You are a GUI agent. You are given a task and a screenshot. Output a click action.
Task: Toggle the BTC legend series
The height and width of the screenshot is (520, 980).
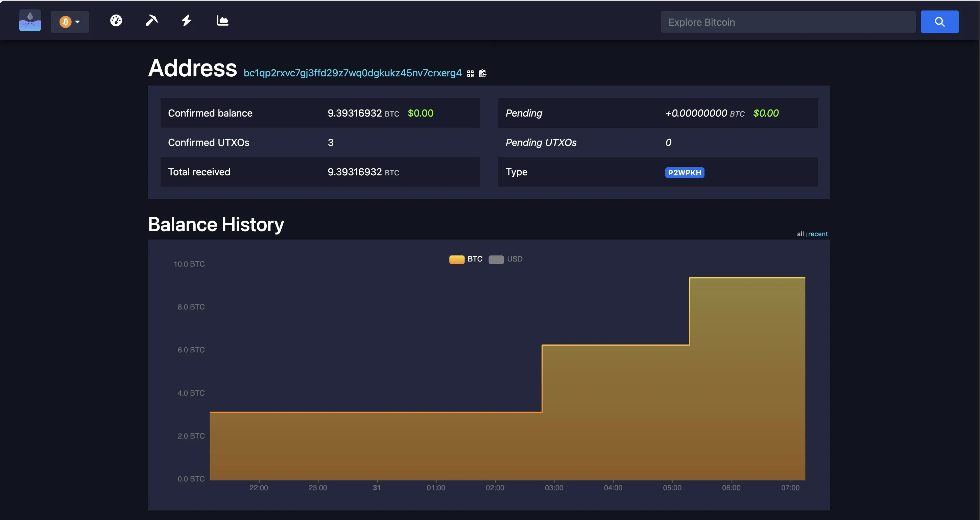pos(465,259)
